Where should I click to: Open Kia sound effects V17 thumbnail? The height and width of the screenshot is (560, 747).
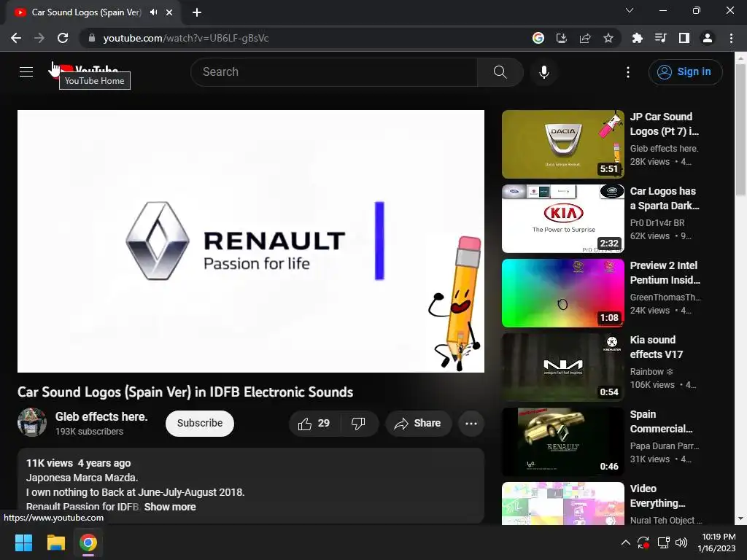pyautogui.click(x=562, y=367)
